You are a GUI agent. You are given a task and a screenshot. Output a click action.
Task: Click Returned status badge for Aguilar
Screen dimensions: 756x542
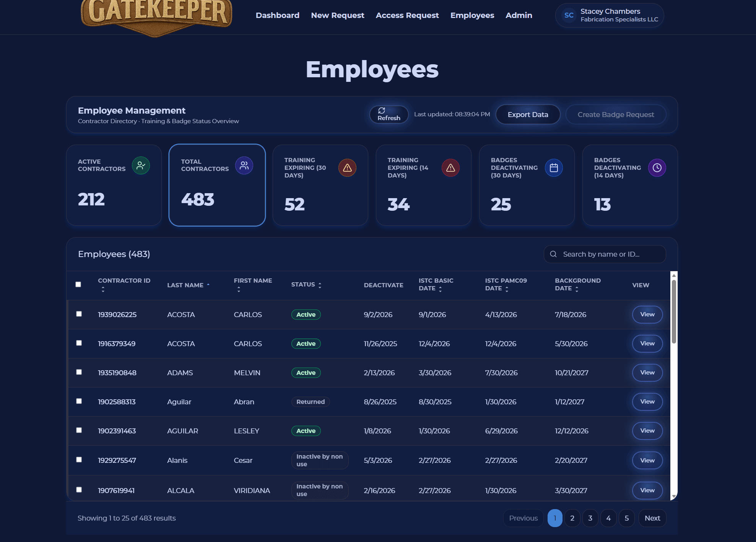[311, 402]
